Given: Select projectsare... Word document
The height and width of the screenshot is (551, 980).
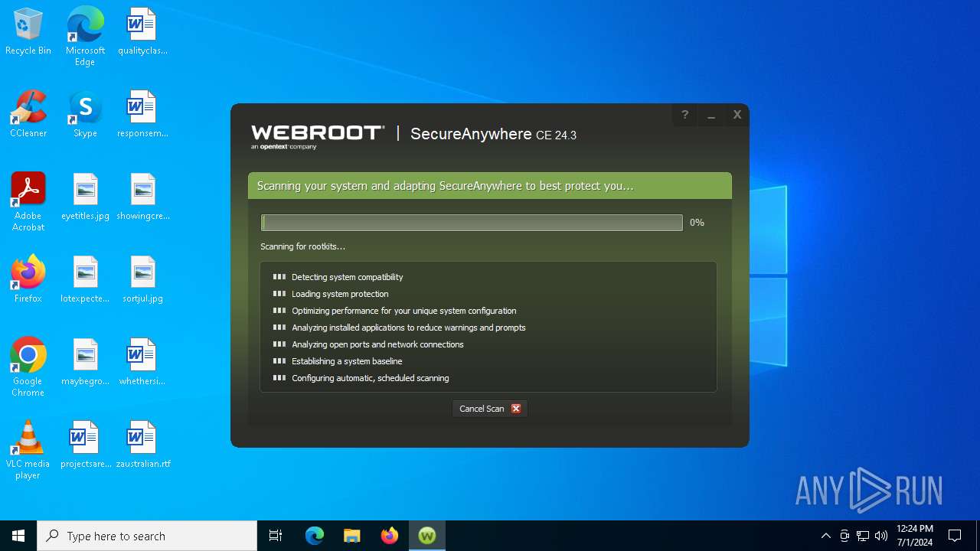Looking at the screenshot, I should (x=85, y=445).
